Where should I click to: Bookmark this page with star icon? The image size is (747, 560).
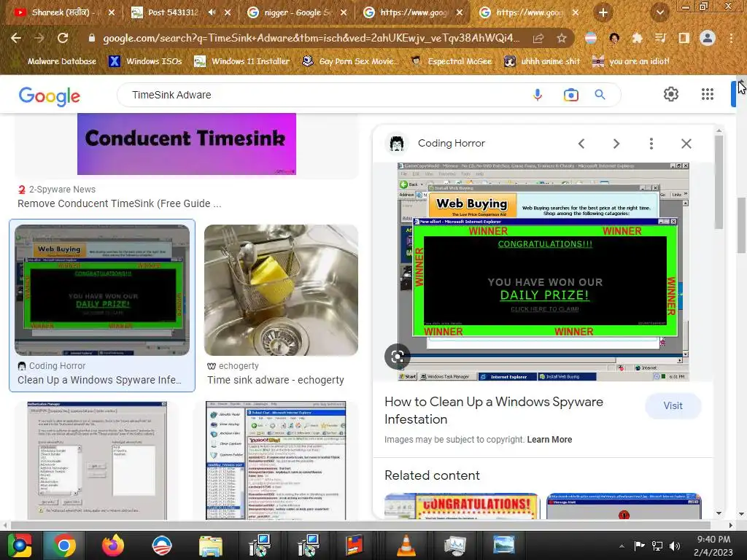point(562,38)
